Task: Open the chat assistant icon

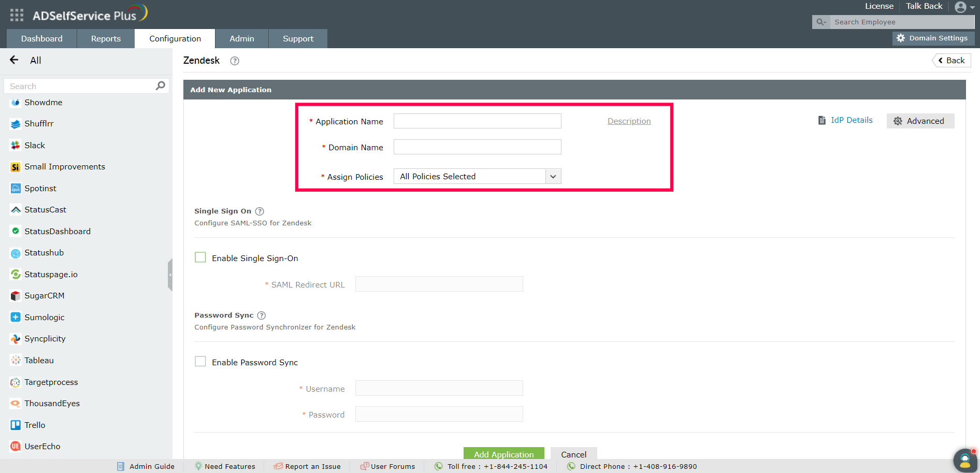Action: coord(965,460)
